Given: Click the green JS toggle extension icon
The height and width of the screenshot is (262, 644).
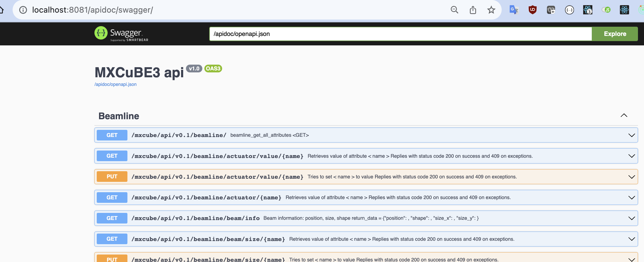Looking at the screenshot, I should tap(606, 10).
